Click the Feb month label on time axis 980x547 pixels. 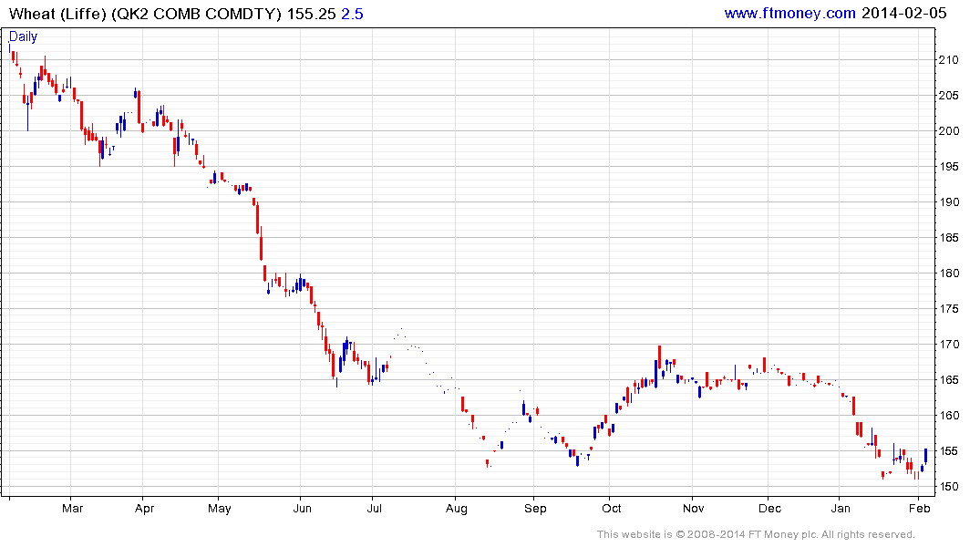point(919,509)
